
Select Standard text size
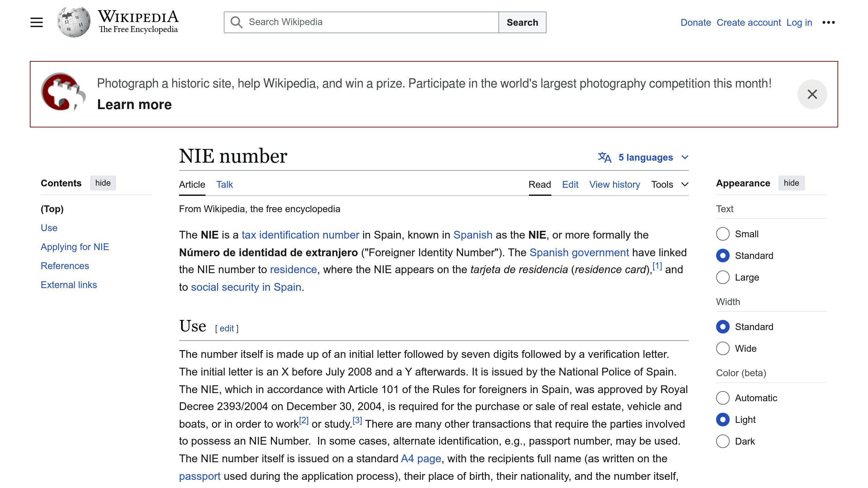point(723,256)
